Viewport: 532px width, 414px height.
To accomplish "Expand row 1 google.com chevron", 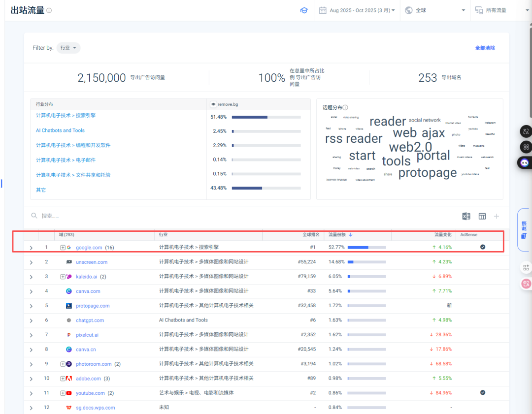I will (31, 248).
